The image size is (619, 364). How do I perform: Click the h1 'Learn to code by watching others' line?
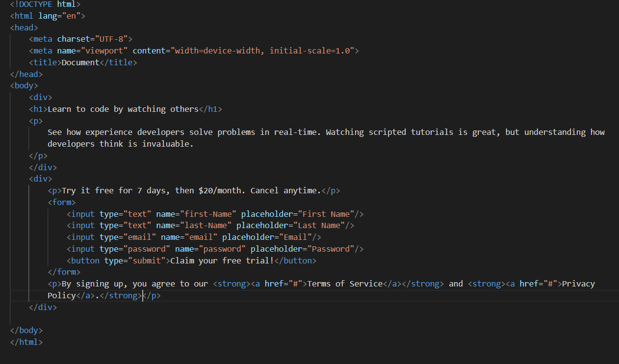point(126,109)
